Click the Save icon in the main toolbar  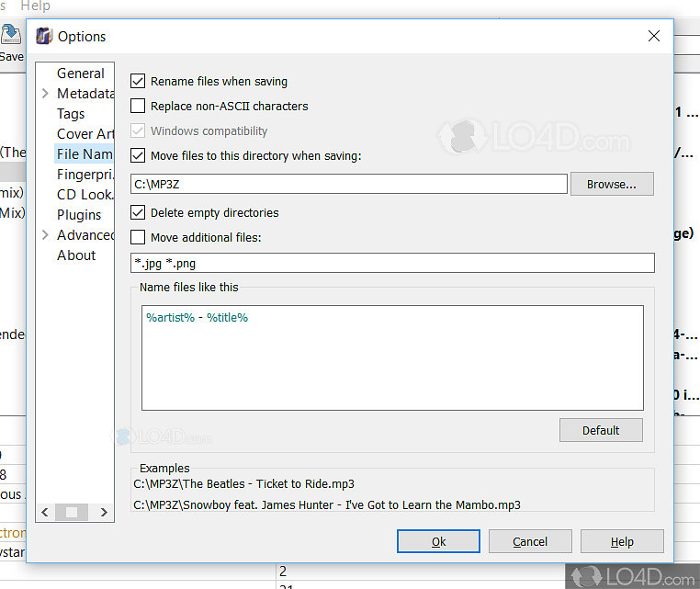click(x=11, y=35)
